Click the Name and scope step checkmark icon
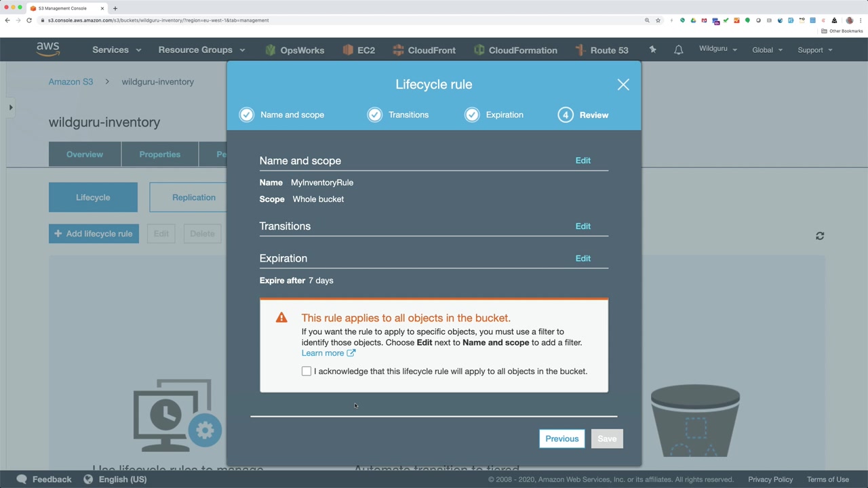This screenshot has width=868, height=488. click(247, 115)
